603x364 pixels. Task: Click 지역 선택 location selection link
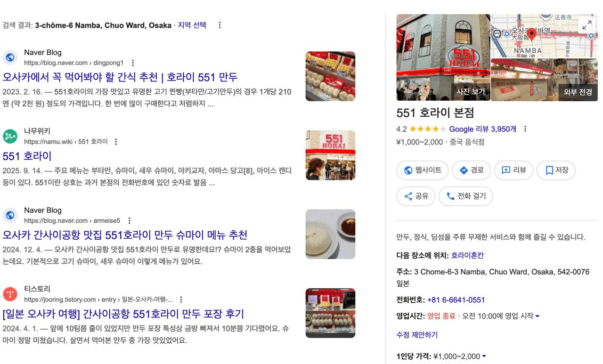(192, 25)
